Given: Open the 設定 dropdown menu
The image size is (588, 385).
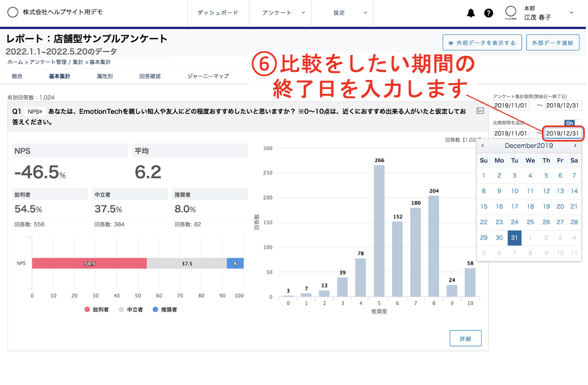Looking at the screenshot, I should (338, 13).
